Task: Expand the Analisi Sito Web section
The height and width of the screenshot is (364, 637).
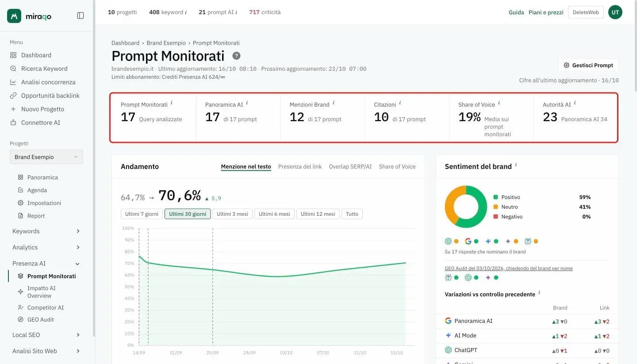Action: pyautogui.click(x=46, y=351)
